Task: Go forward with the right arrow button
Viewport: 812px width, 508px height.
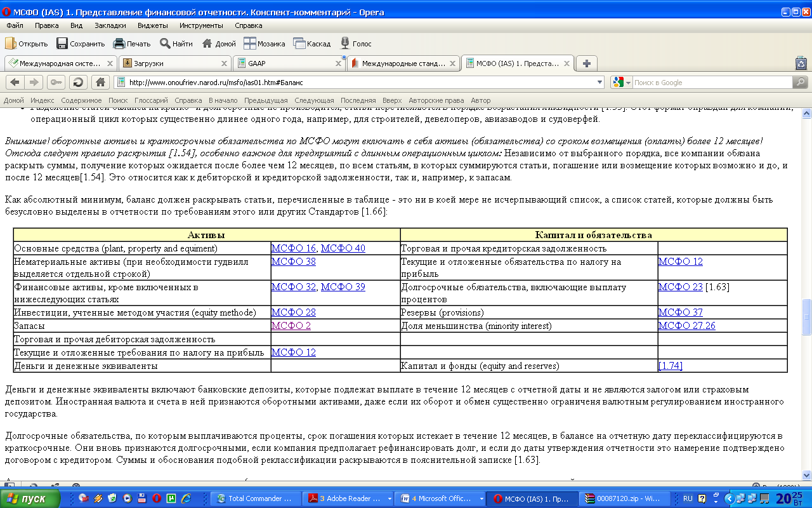Action: pyautogui.click(x=34, y=82)
